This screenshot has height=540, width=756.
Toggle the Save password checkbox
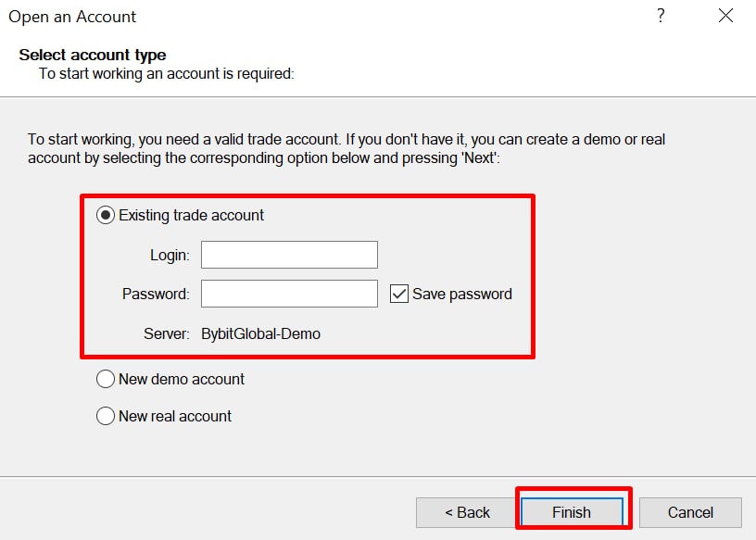click(x=399, y=294)
